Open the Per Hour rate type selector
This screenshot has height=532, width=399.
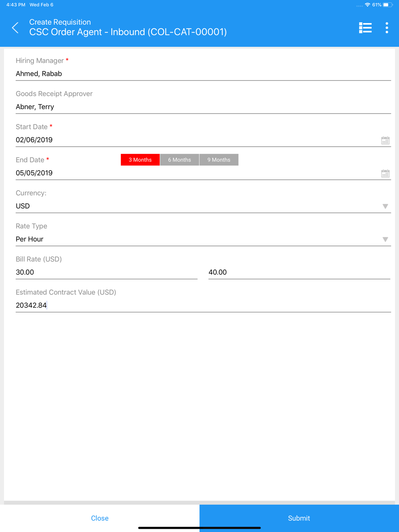point(203,239)
